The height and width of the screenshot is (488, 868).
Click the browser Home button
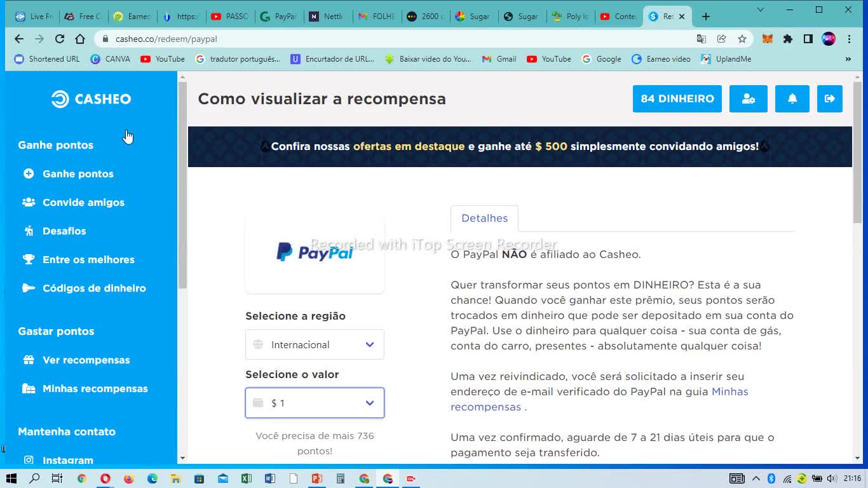(x=80, y=39)
